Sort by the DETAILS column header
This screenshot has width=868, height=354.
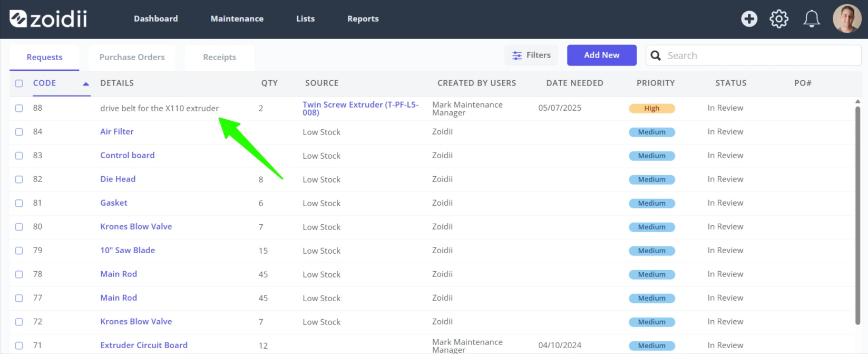pyautogui.click(x=117, y=83)
